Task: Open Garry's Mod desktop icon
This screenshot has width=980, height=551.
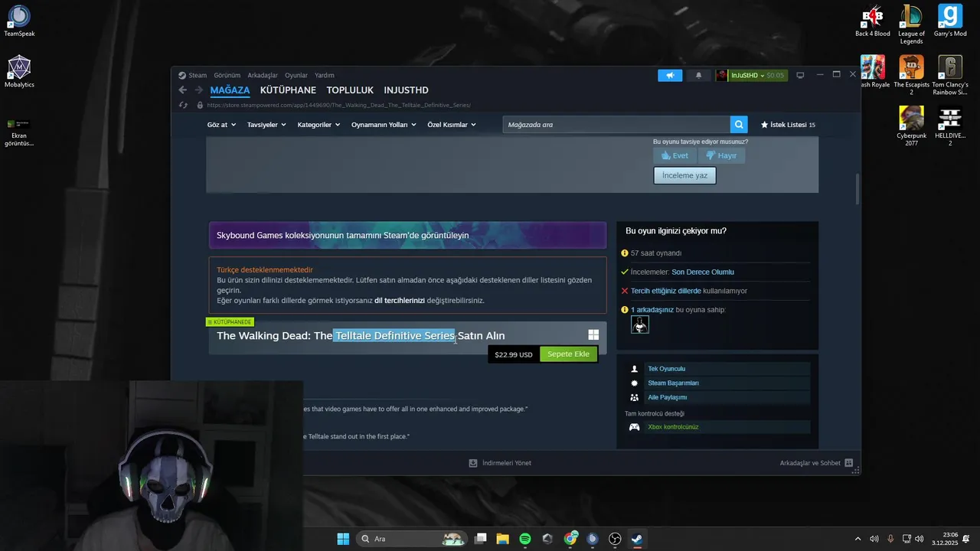Action: [950, 21]
